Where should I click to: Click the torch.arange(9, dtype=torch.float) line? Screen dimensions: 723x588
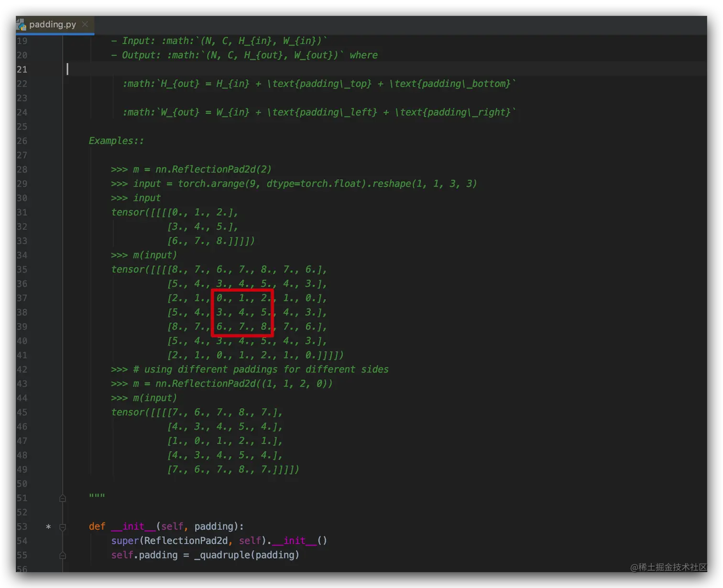pyautogui.click(x=294, y=184)
